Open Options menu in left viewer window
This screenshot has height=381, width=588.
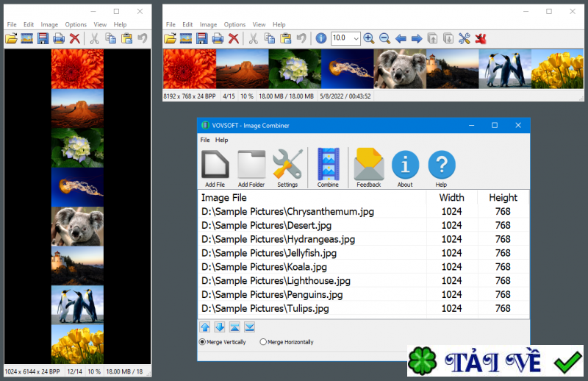click(76, 24)
